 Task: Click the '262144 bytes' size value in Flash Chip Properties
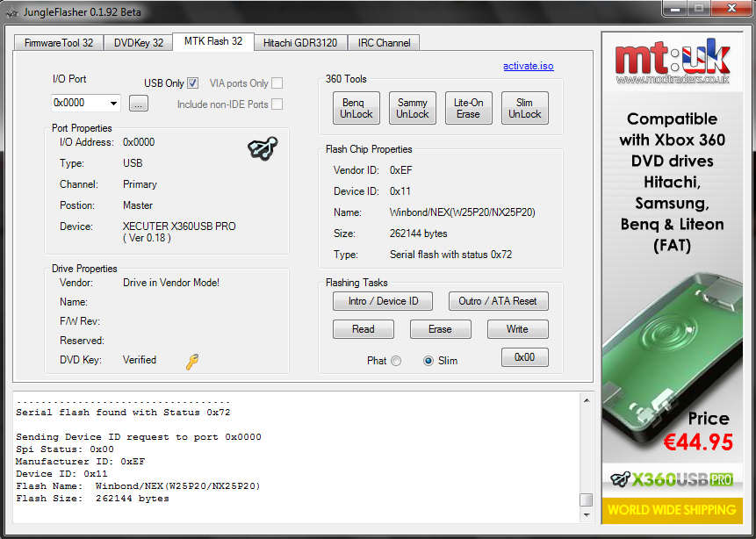tap(418, 234)
